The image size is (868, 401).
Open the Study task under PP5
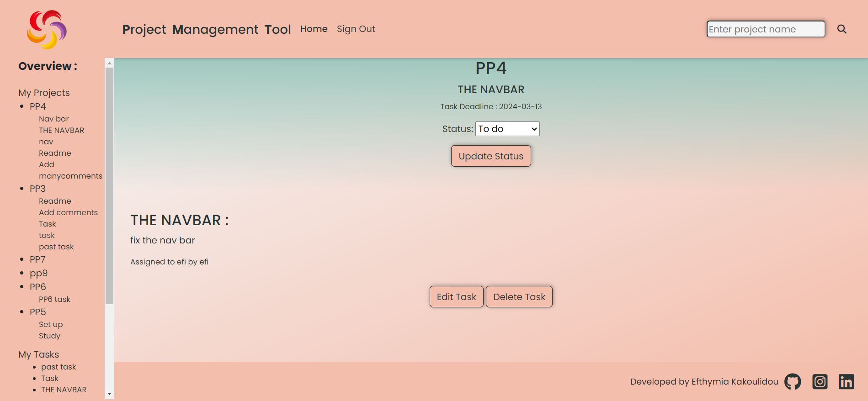tap(49, 336)
